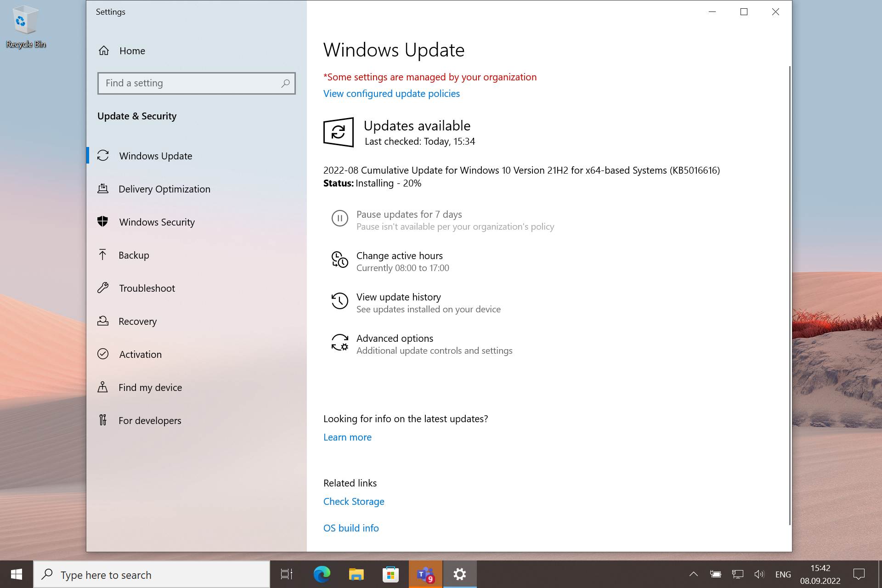882x588 pixels.
Task: Open the Recovery section
Action: (x=137, y=321)
